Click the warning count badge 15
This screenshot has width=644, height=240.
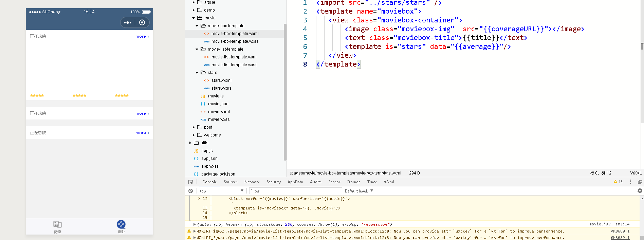point(618,182)
